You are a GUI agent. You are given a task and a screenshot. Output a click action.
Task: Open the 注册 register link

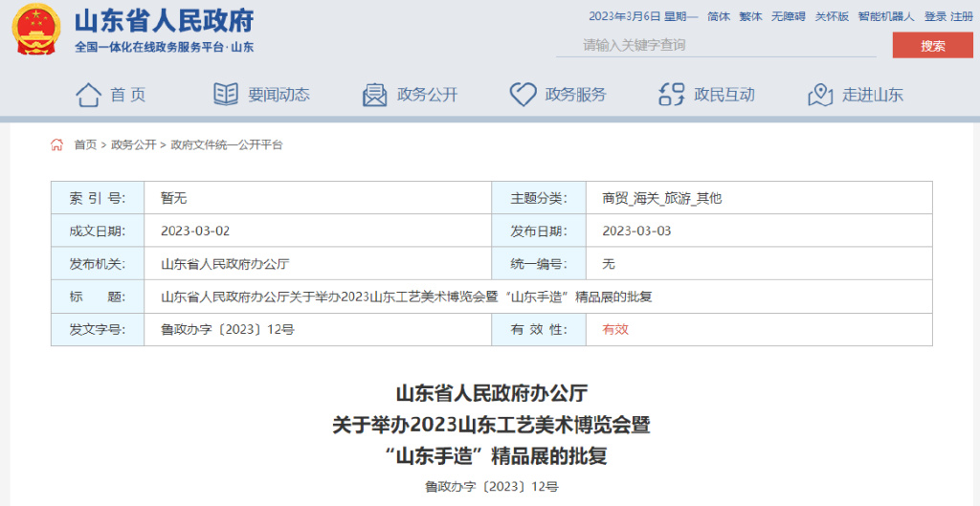(x=961, y=16)
